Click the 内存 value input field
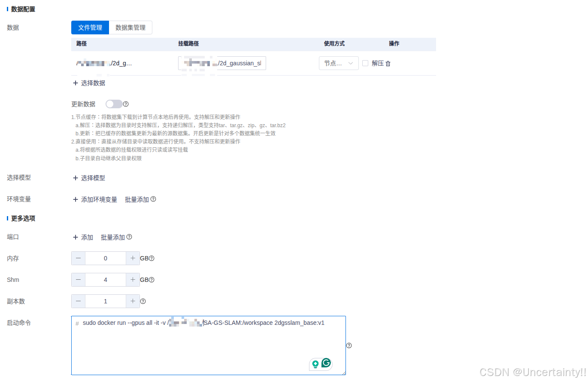Image resolution: width=588 pixels, height=382 pixels. point(106,258)
